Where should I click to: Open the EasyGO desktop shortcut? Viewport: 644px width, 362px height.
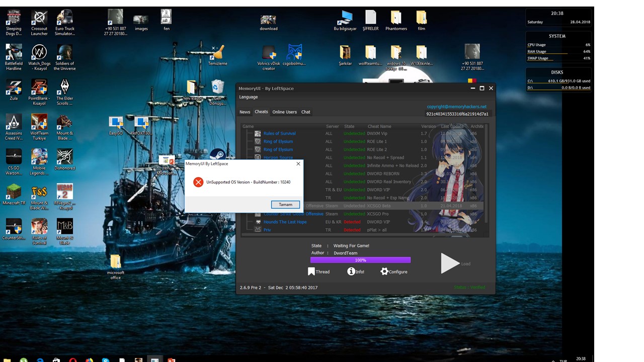tap(116, 126)
